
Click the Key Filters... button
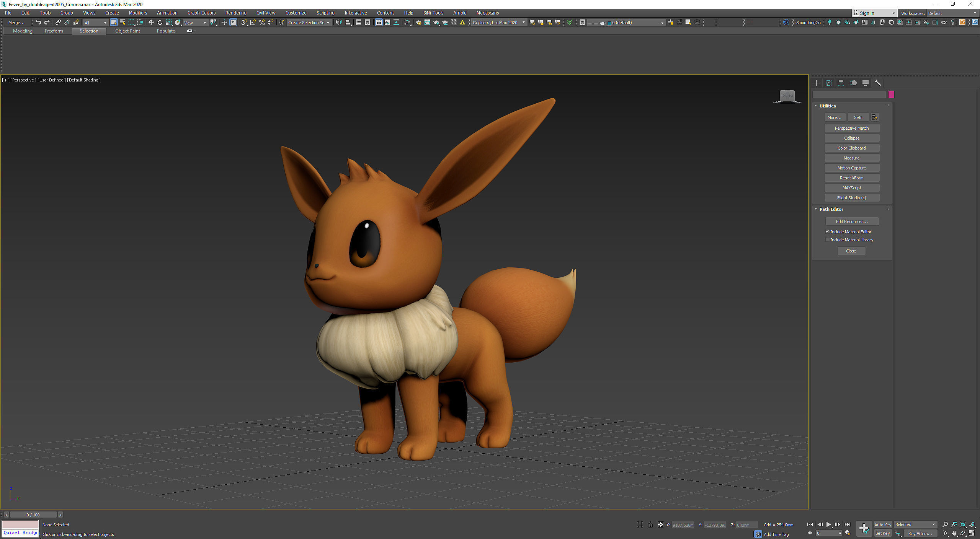tap(920, 533)
